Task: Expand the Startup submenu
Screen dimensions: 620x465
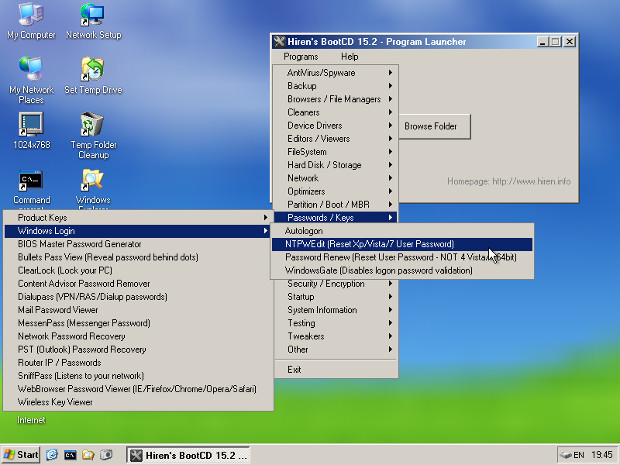Action: (x=336, y=297)
